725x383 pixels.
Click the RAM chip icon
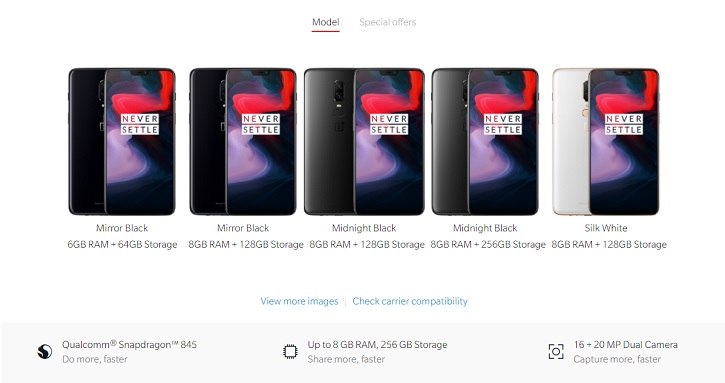pyautogui.click(x=290, y=352)
